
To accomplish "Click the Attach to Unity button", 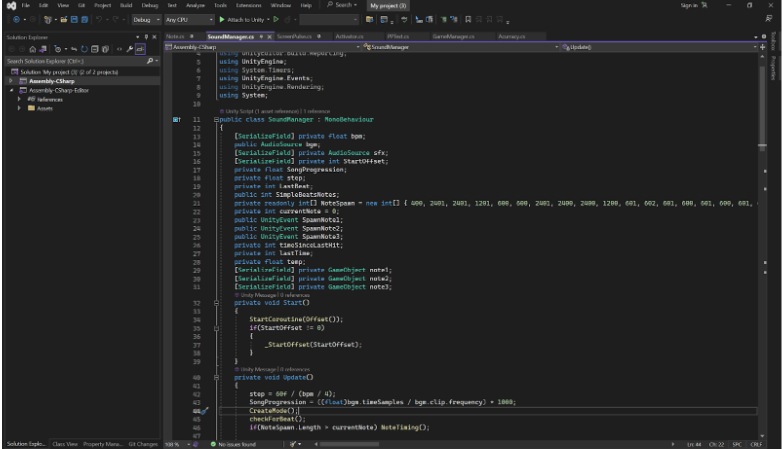I will (x=242, y=19).
